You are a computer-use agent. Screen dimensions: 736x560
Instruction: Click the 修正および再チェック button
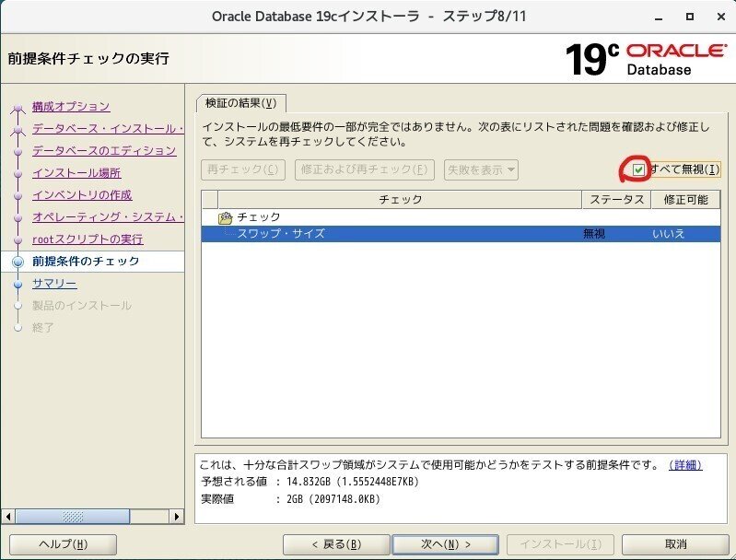click(364, 169)
